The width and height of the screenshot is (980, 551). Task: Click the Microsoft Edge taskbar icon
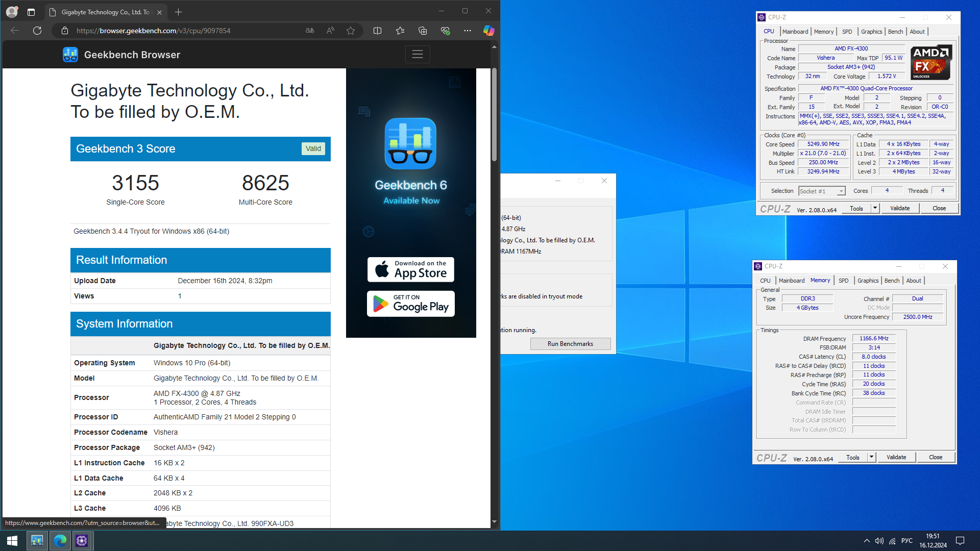(60, 541)
